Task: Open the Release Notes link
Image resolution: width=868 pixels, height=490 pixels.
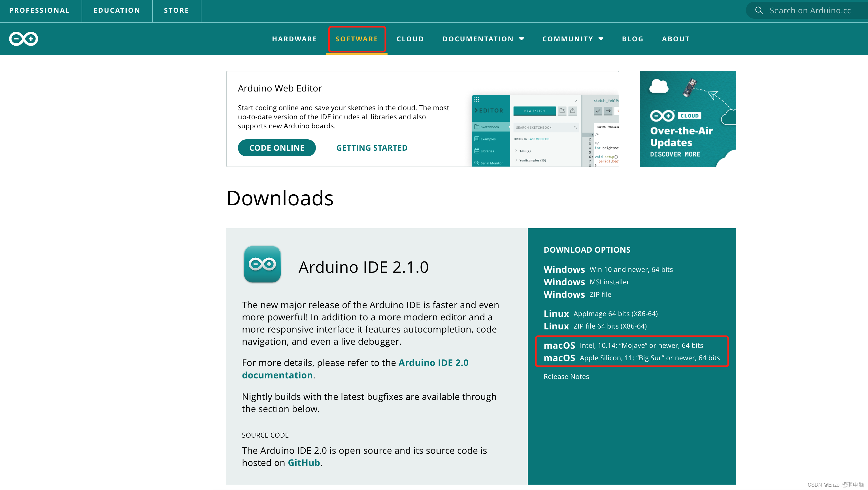Action: (x=566, y=376)
